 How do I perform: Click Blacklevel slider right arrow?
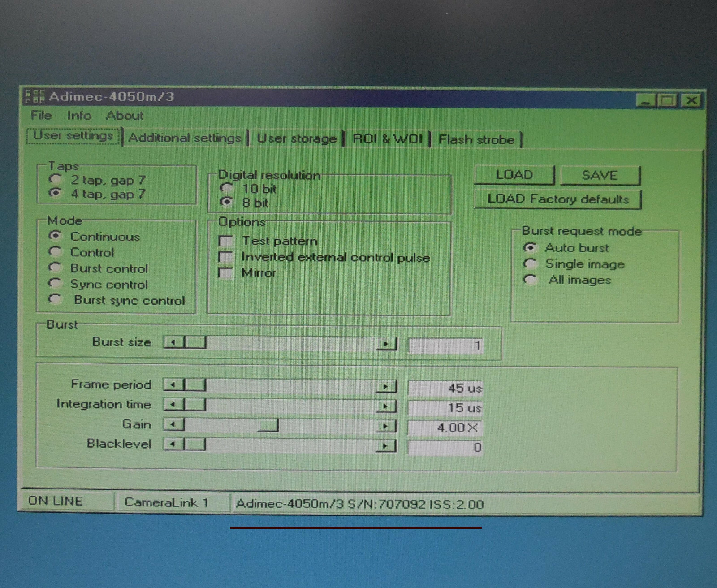[x=386, y=446]
